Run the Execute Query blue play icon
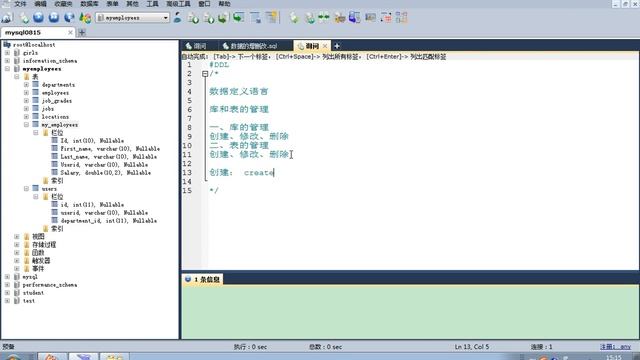The height and width of the screenshot is (360, 640). pyautogui.click(x=38, y=18)
